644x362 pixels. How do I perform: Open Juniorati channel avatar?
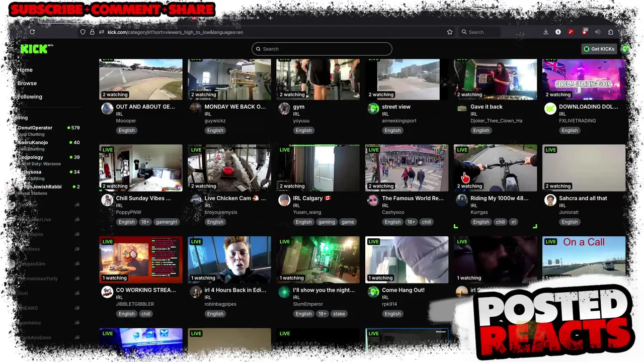point(550,200)
